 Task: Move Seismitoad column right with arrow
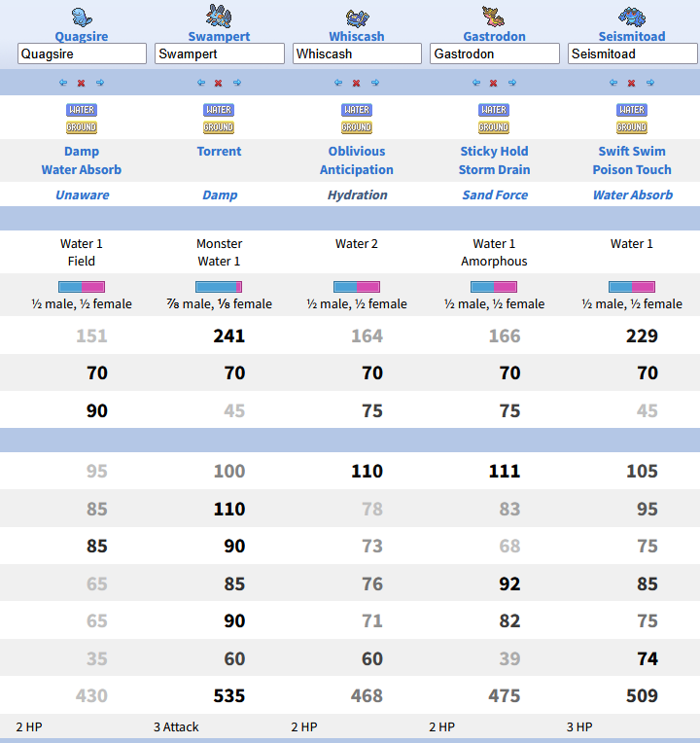tap(650, 83)
